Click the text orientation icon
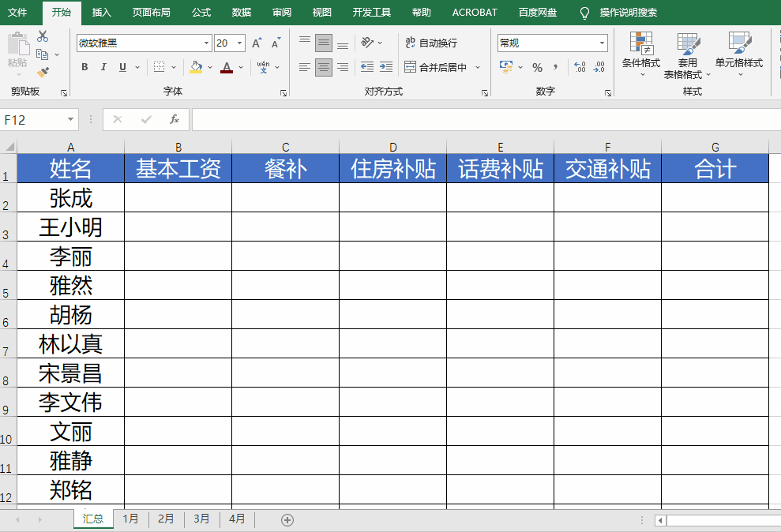The image size is (781, 532). 367,43
